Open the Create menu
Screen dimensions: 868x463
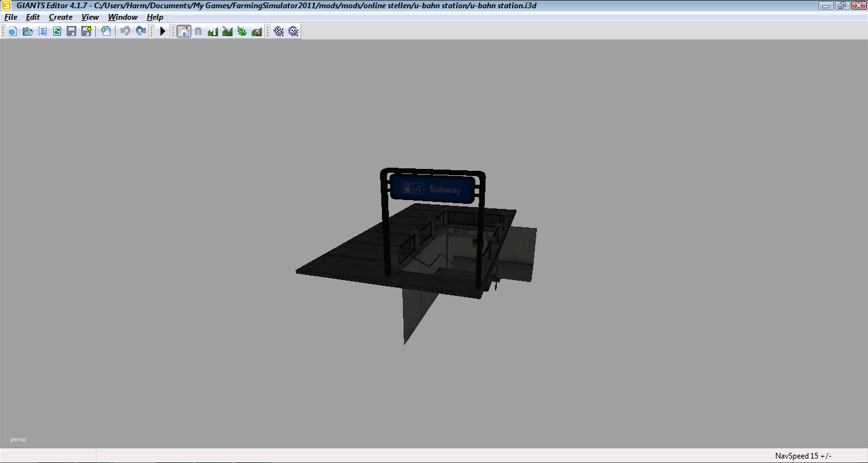[x=61, y=17]
